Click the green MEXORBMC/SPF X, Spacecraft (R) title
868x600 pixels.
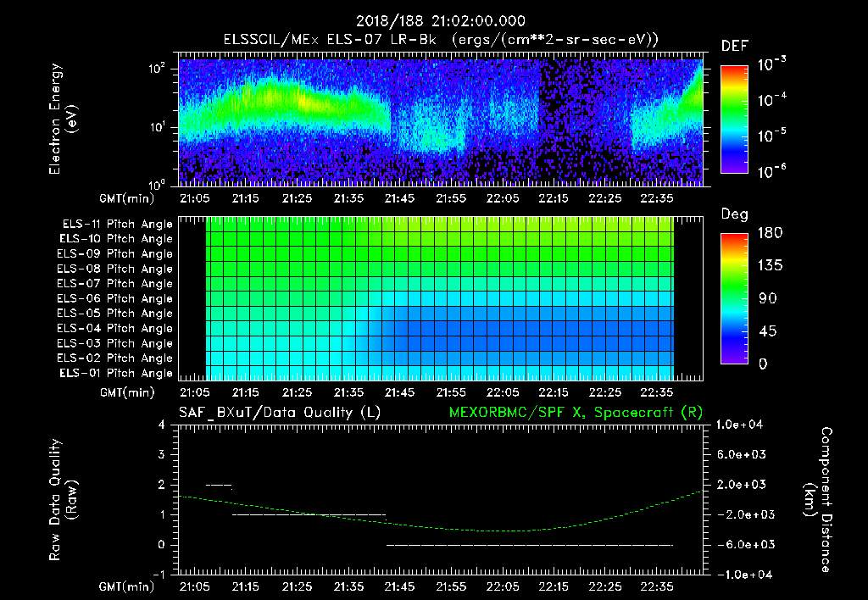coord(576,413)
